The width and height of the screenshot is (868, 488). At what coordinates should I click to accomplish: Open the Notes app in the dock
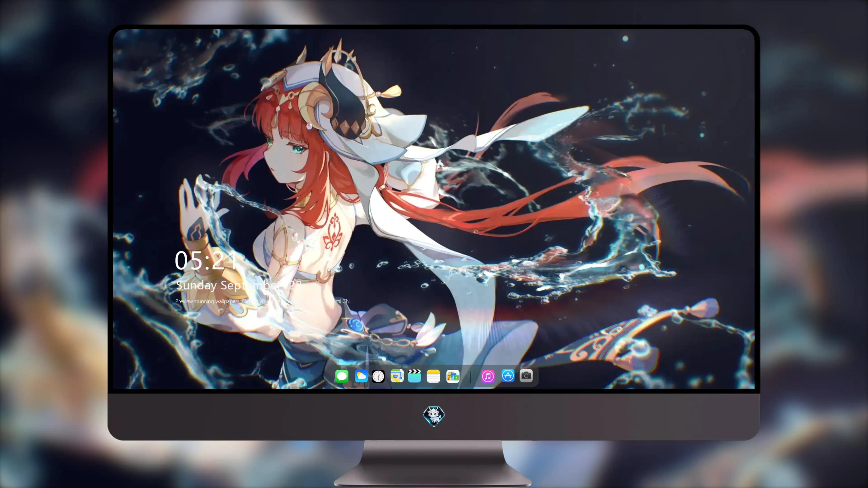tap(433, 376)
